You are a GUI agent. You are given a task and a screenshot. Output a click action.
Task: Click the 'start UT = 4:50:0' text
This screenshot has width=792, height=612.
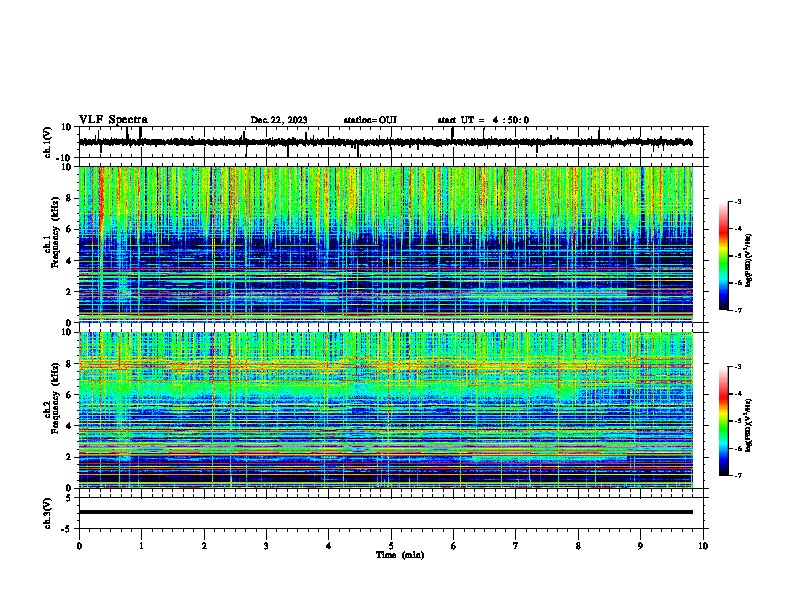coord(483,120)
